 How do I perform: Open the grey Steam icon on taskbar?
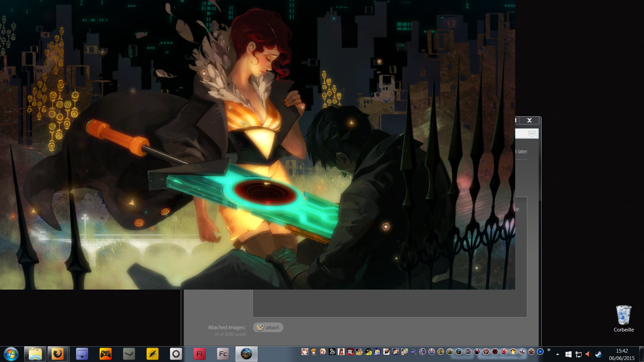[129, 354]
